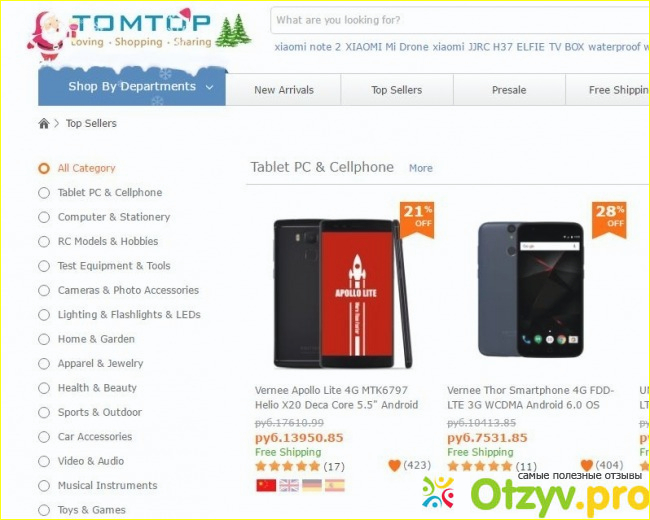Select the China flag warehouse icon
Image resolution: width=650 pixels, height=520 pixels.
pos(266,485)
